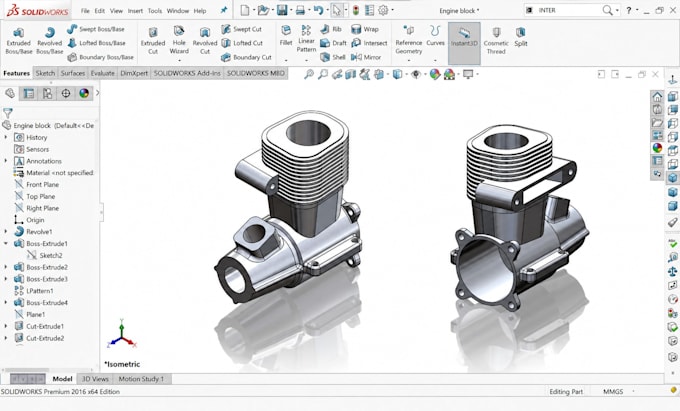Expand the Annotations node
680x411 pixels.
pos(6,161)
